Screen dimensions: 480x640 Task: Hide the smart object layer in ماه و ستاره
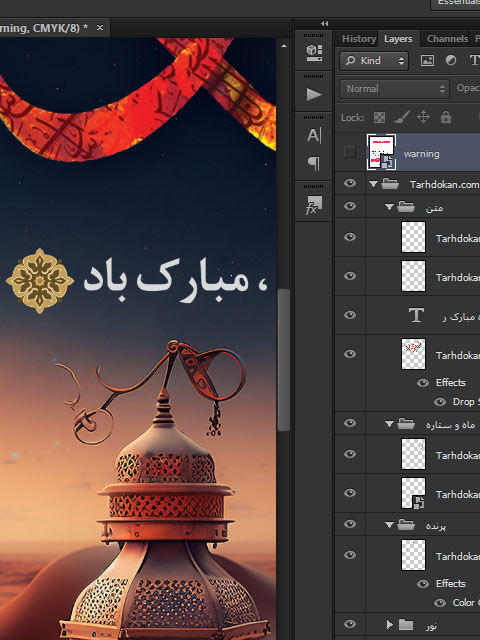point(350,493)
